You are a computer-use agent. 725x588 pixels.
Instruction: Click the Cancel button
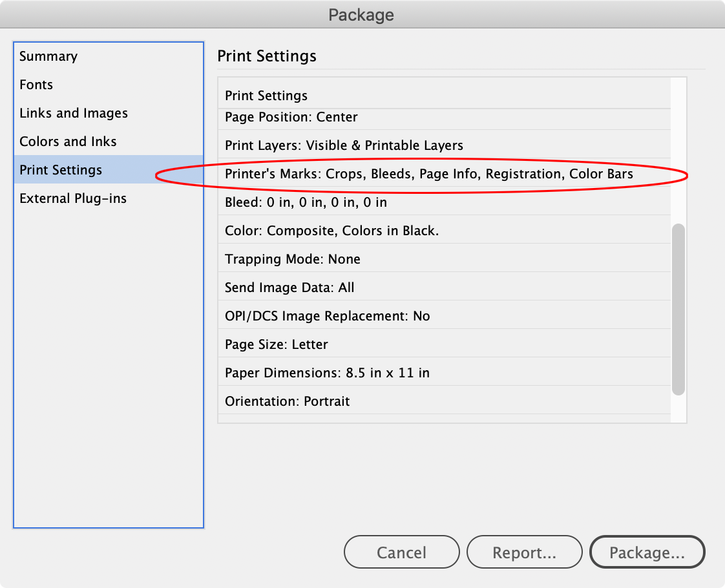pyautogui.click(x=401, y=552)
